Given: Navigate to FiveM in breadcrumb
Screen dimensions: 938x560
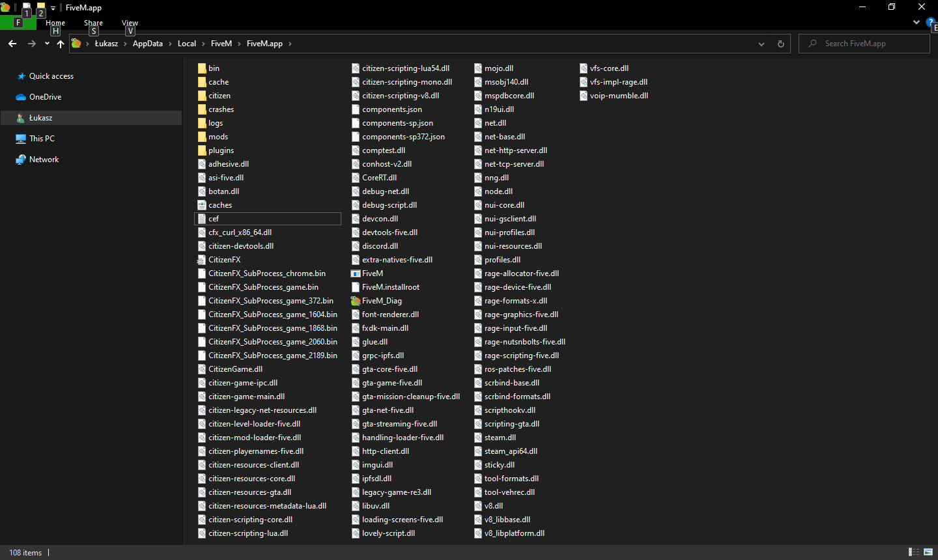Looking at the screenshot, I should [221, 44].
